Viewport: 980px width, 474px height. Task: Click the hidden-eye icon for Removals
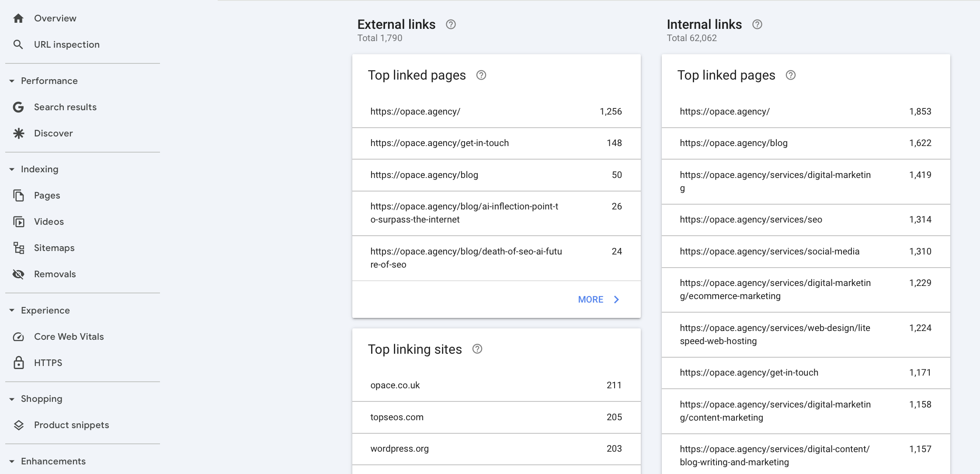(18, 274)
